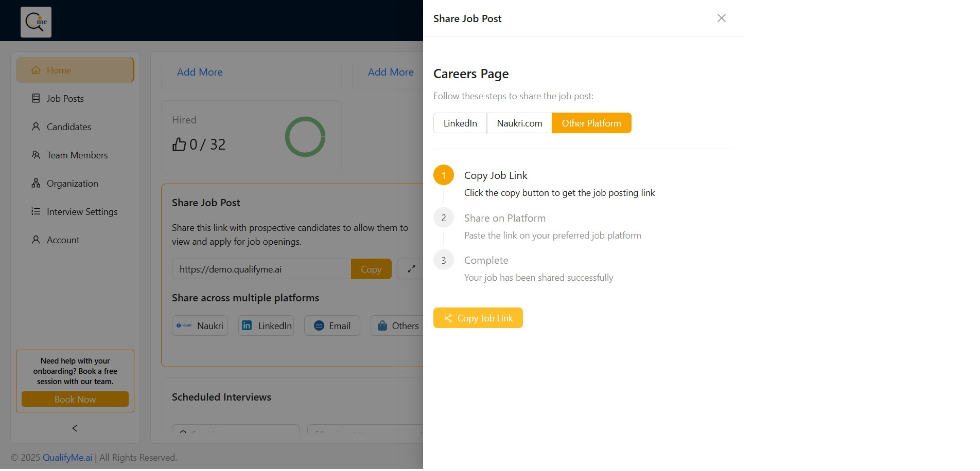The height and width of the screenshot is (471, 980).
Task: Open Job Posts in the sidebar
Action: [x=65, y=99]
